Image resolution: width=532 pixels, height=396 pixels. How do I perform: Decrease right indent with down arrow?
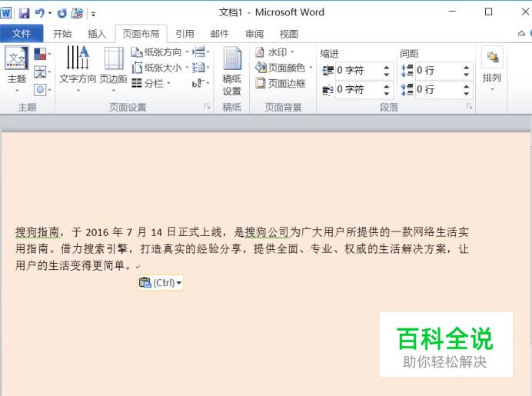pyautogui.click(x=387, y=94)
